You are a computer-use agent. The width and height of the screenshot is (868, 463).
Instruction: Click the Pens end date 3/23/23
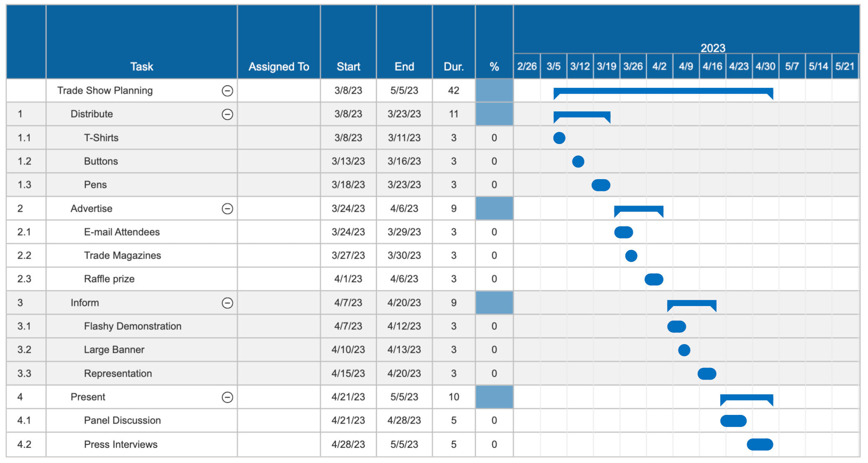[404, 184]
